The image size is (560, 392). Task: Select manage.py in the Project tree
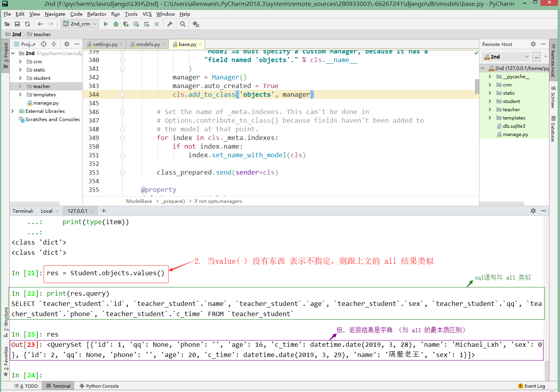(x=46, y=103)
